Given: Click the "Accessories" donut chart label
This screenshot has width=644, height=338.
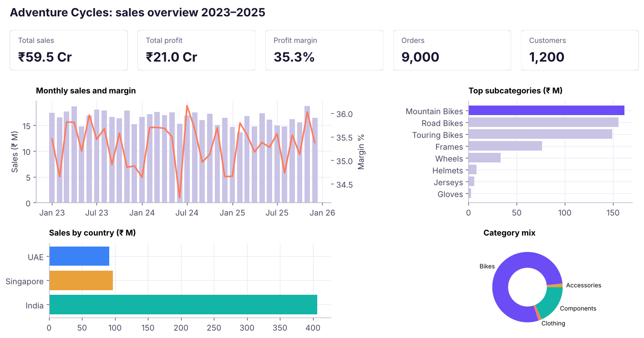Looking at the screenshot, I should click(x=583, y=285).
